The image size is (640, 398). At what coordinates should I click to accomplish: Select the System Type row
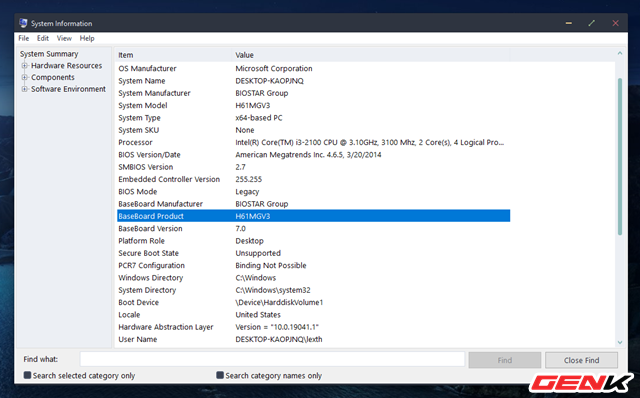313,118
